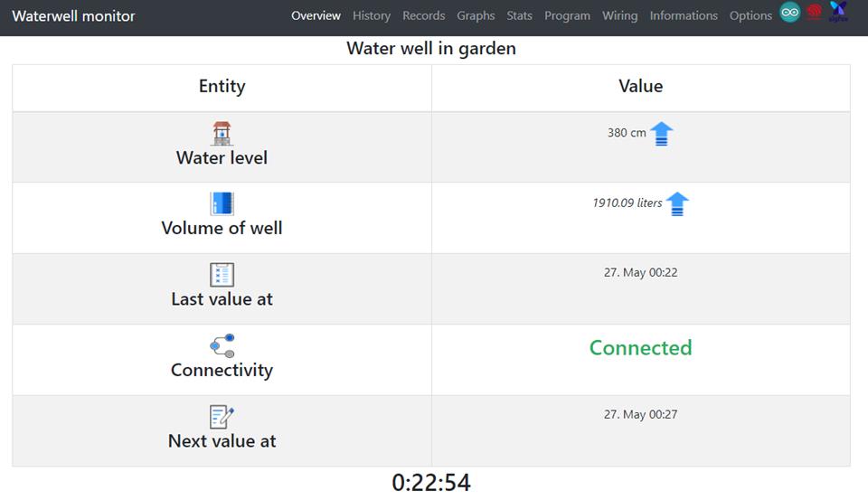Open the History tab

point(372,15)
